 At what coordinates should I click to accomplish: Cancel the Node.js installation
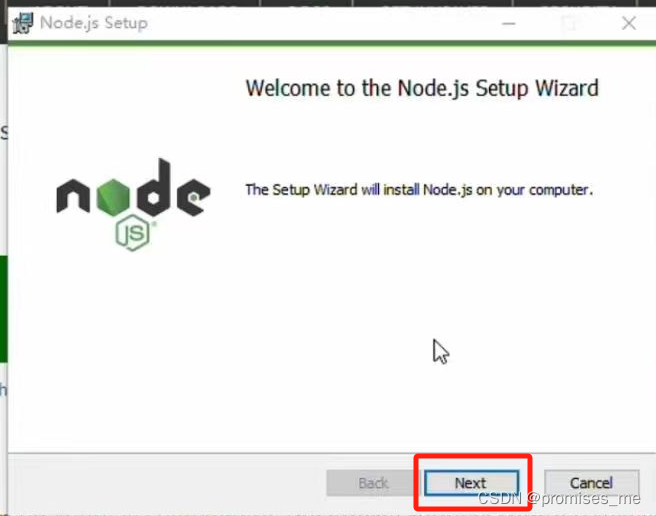click(592, 483)
